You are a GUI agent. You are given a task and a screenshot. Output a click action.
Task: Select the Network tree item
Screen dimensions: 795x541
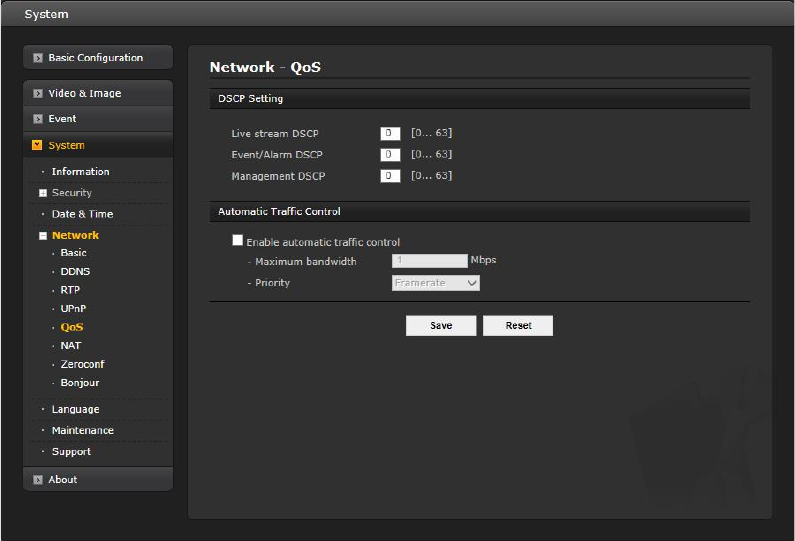tap(75, 235)
